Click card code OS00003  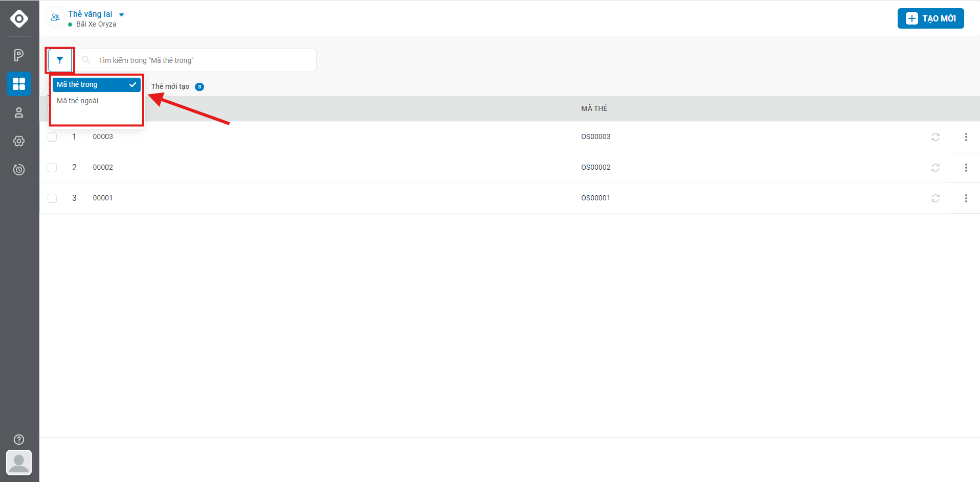(x=595, y=136)
